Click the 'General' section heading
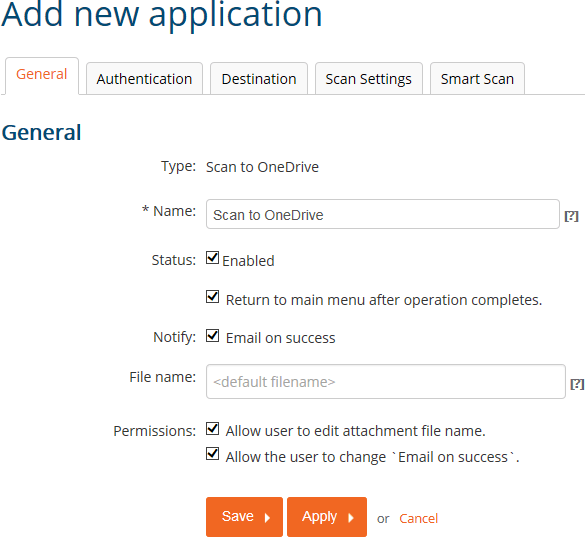The width and height of the screenshot is (585, 537). [x=41, y=132]
